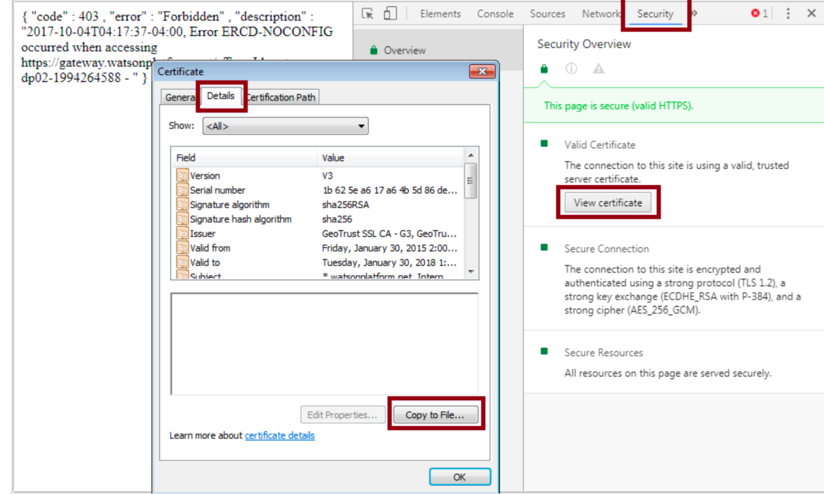Screen dimensions: 824x494
Task: Click the Version row certificate icon
Action: (182, 175)
